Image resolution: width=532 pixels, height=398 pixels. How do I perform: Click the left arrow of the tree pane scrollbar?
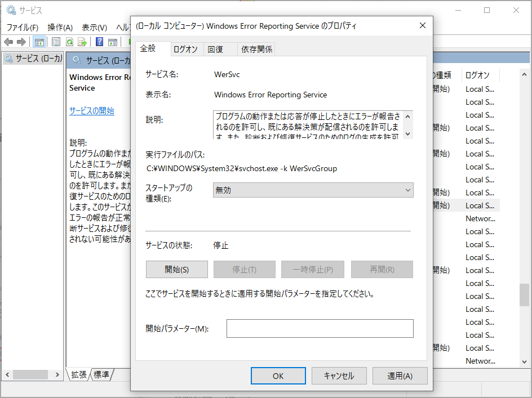(x=7, y=374)
